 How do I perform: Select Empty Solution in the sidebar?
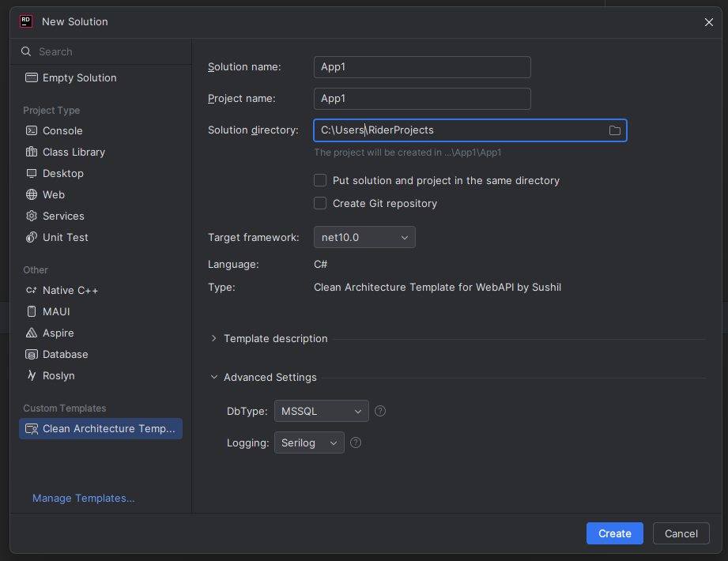click(79, 78)
